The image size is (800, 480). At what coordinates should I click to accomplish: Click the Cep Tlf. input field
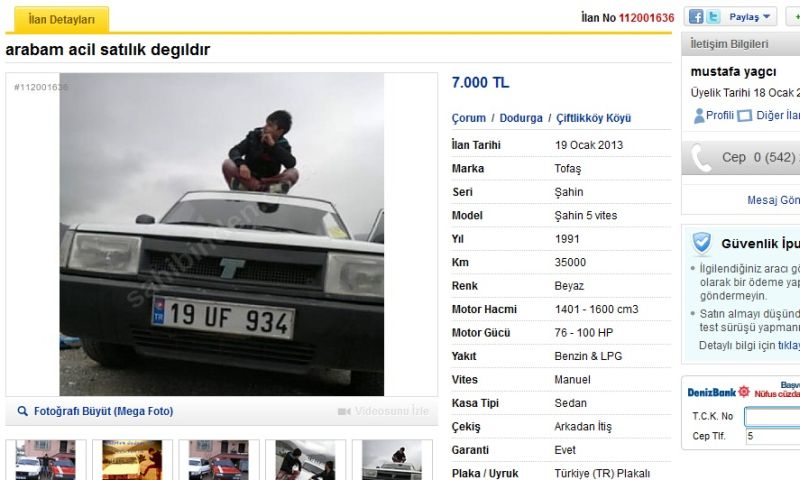point(772,436)
